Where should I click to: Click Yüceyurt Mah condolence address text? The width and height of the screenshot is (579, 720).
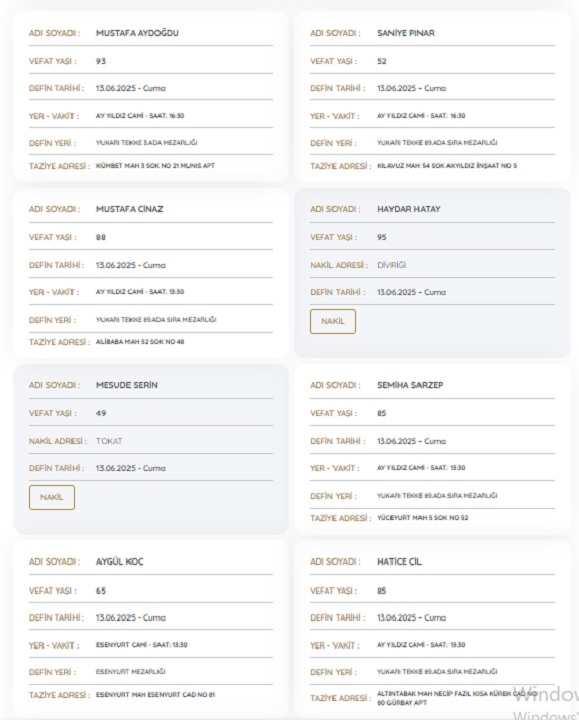pyautogui.click(x=422, y=518)
